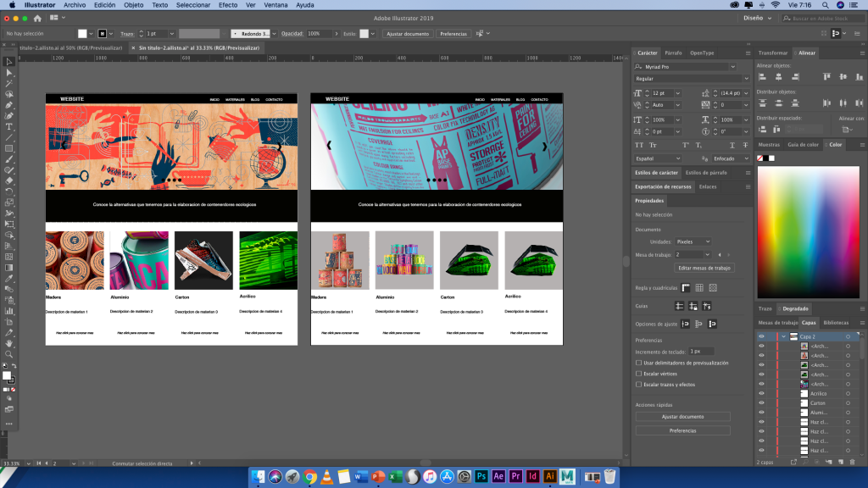Switch to the Bibliotecas tab
The height and width of the screenshot is (488, 868).
[836, 323]
